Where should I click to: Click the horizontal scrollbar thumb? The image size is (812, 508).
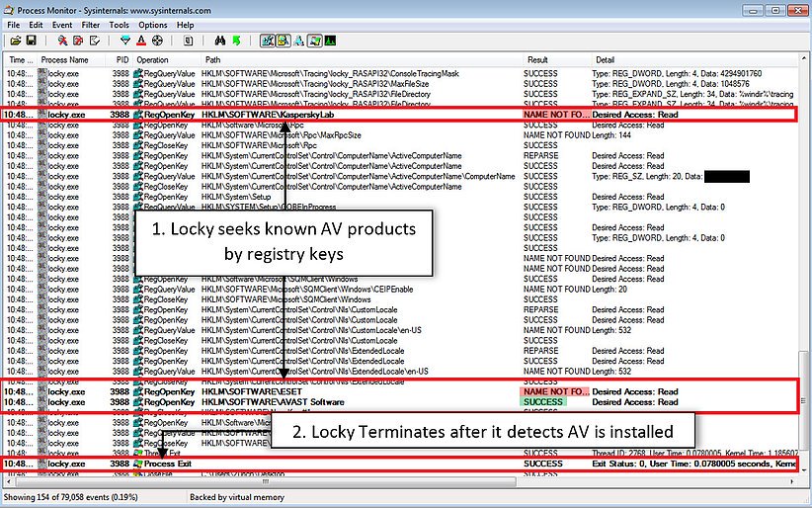pos(266,481)
